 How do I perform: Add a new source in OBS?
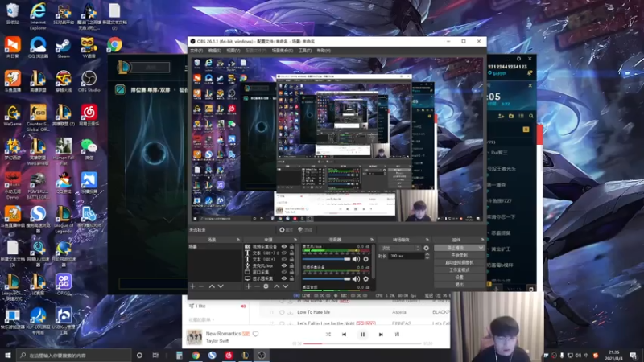[x=248, y=286]
